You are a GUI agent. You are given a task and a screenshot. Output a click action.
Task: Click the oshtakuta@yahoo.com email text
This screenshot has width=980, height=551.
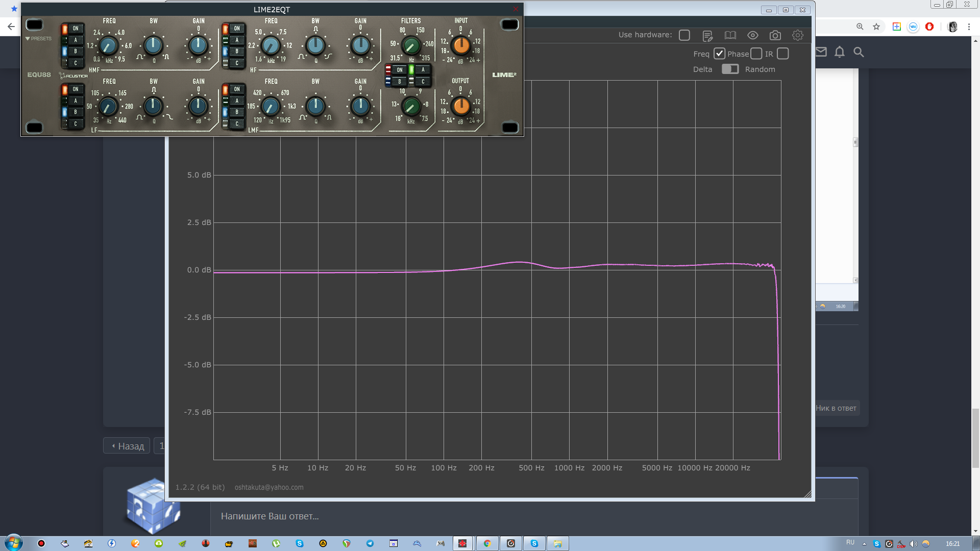(269, 487)
